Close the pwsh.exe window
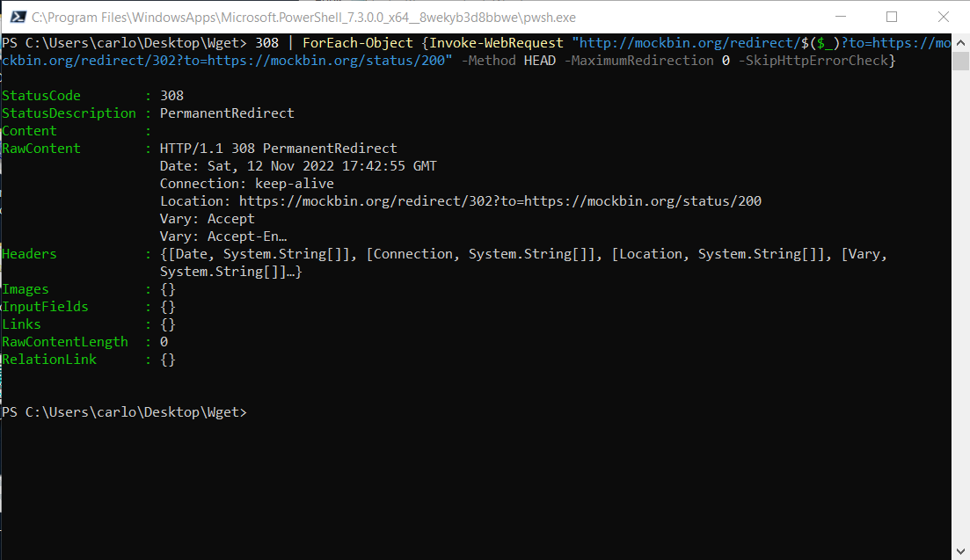 pos(944,17)
